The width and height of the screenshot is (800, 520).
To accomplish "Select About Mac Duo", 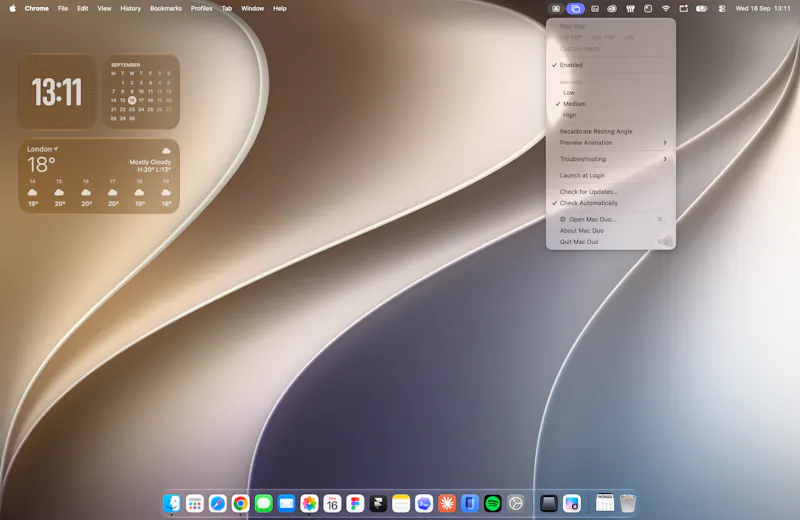I will coord(611,230).
